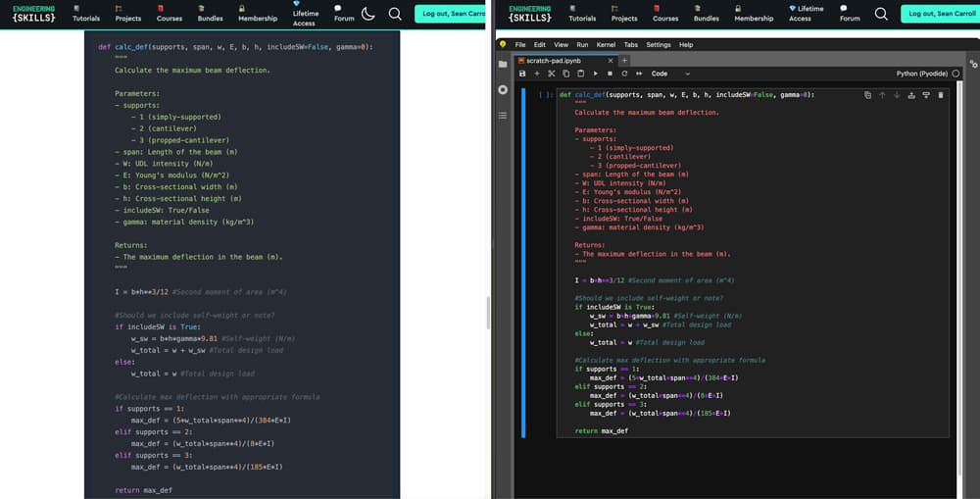
Task: Duplicate the cell using the cell copy icon
Action: 867,95
